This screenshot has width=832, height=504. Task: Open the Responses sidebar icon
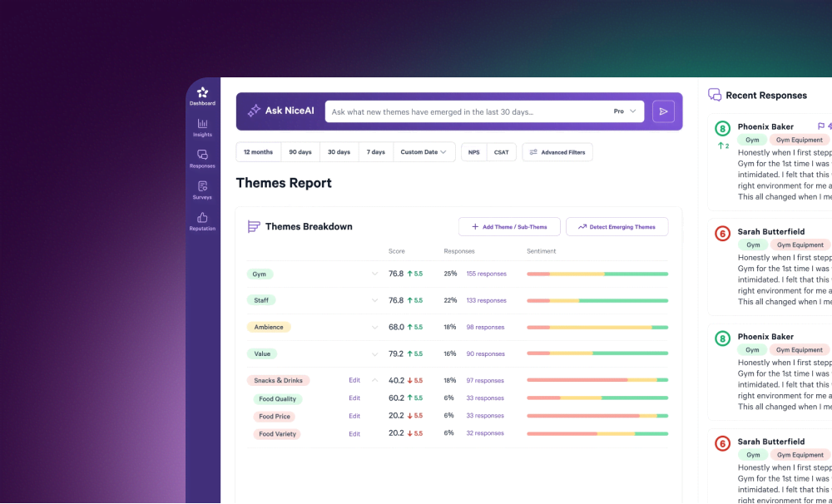(x=202, y=155)
